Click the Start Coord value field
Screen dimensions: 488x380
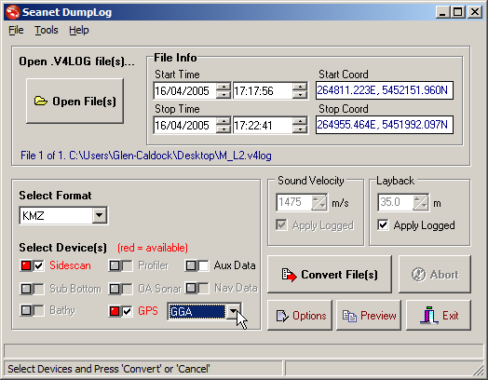[x=385, y=90]
